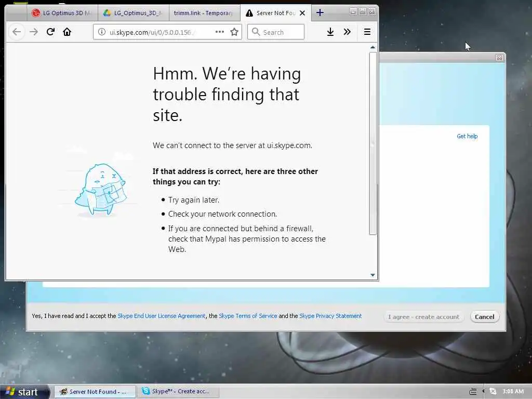The image size is (532, 399).
Task: Select the Server Not Found tab
Action: [x=271, y=13]
